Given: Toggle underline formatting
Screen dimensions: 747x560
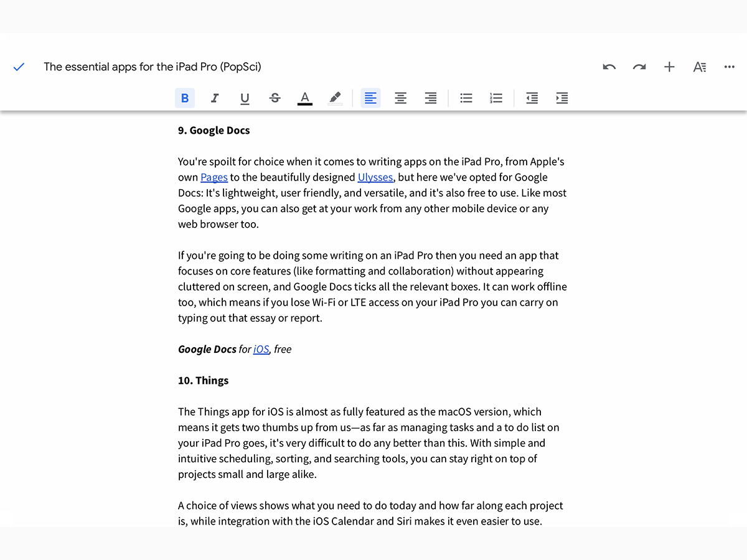Looking at the screenshot, I should pos(245,98).
